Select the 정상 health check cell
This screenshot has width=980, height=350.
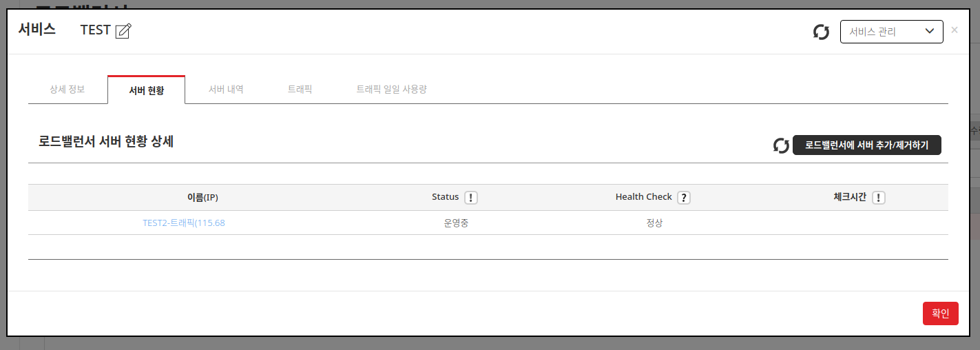tap(654, 223)
